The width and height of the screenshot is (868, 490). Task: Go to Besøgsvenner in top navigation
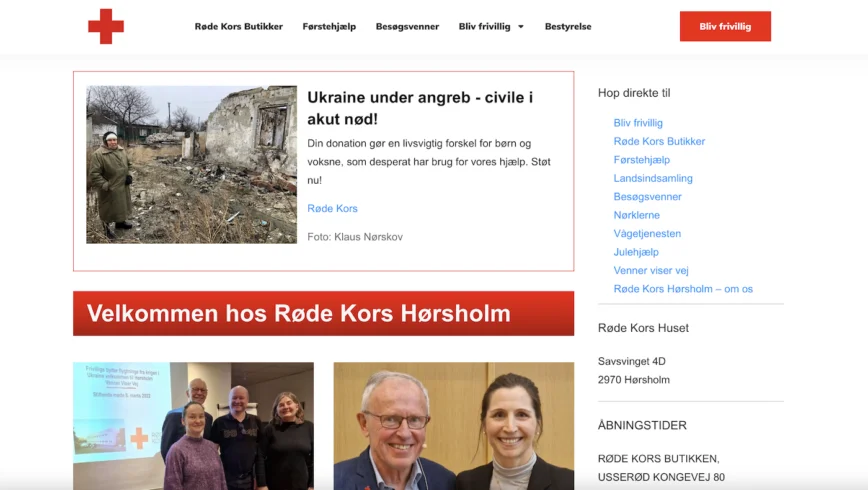pyautogui.click(x=407, y=27)
